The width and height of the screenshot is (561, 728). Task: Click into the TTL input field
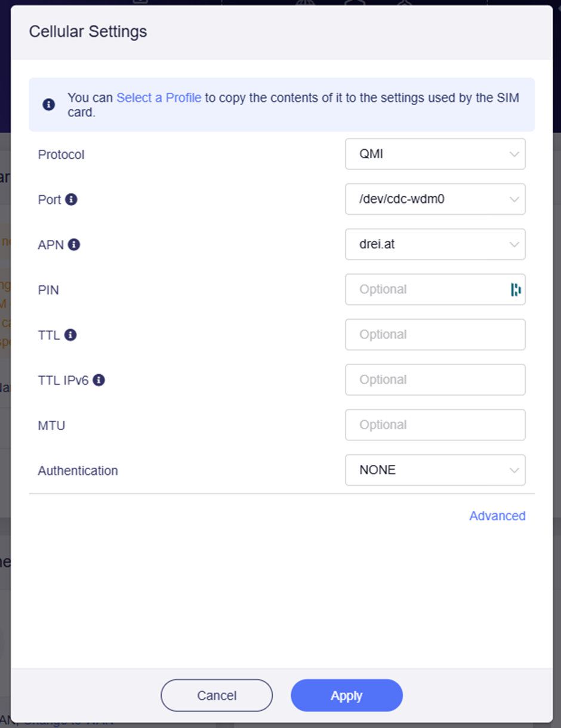[x=434, y=335]
